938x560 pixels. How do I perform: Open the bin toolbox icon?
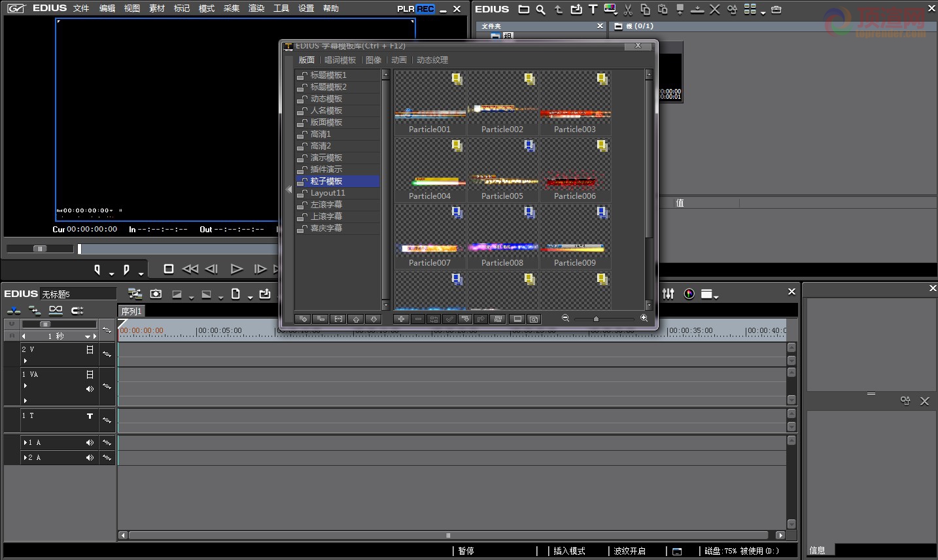point(776,9)
